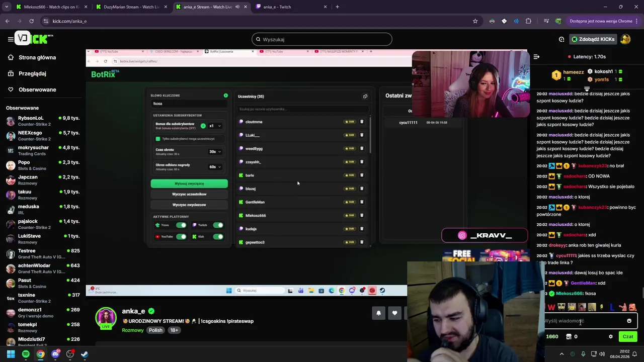The height and width of the screenshot is (362, 644).
Task: Open Windows notification bell
Action: pos(634,354)
